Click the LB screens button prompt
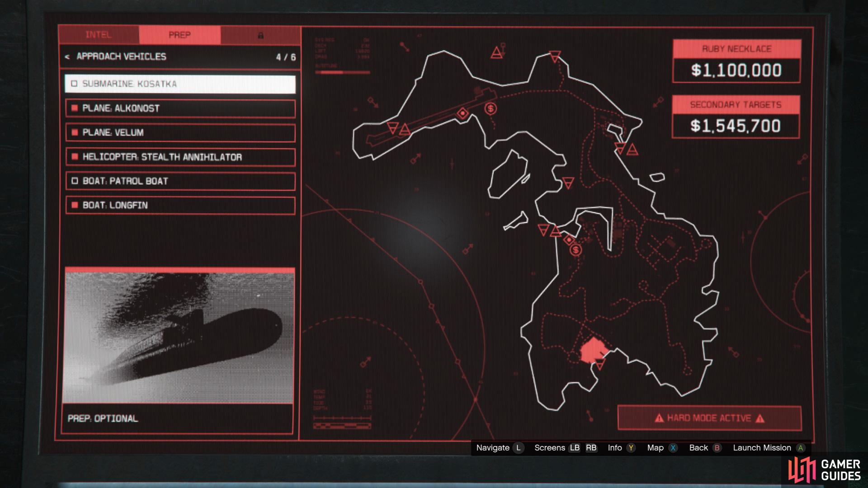Viewport: 868px width, 488px height. click(575, 448)
